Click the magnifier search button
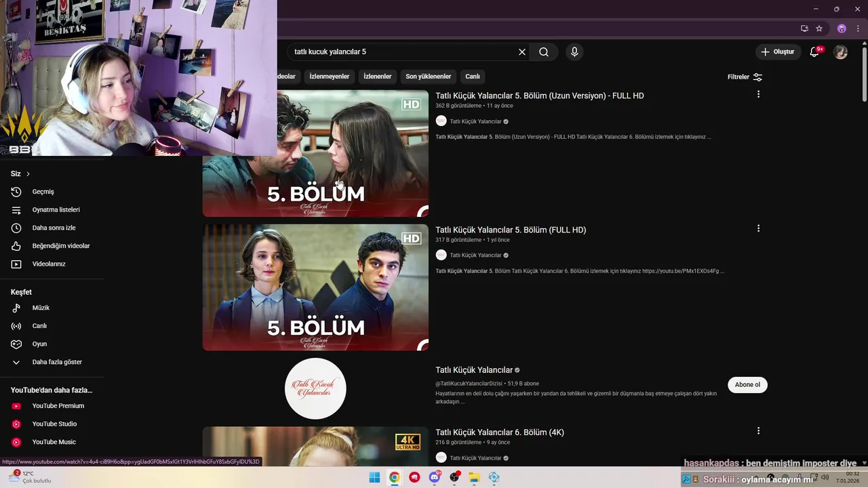The width and height of the screenshot is (868, 488). click(544, 52)
